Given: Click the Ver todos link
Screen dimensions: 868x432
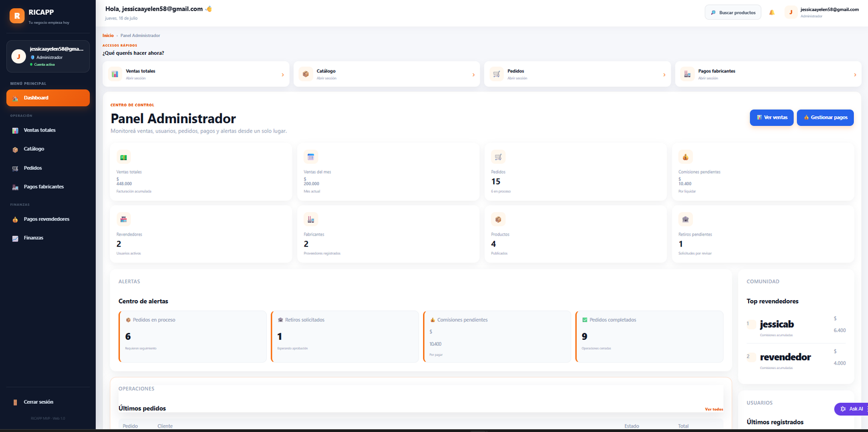Looking at the screenshot, I should [714, 409].
